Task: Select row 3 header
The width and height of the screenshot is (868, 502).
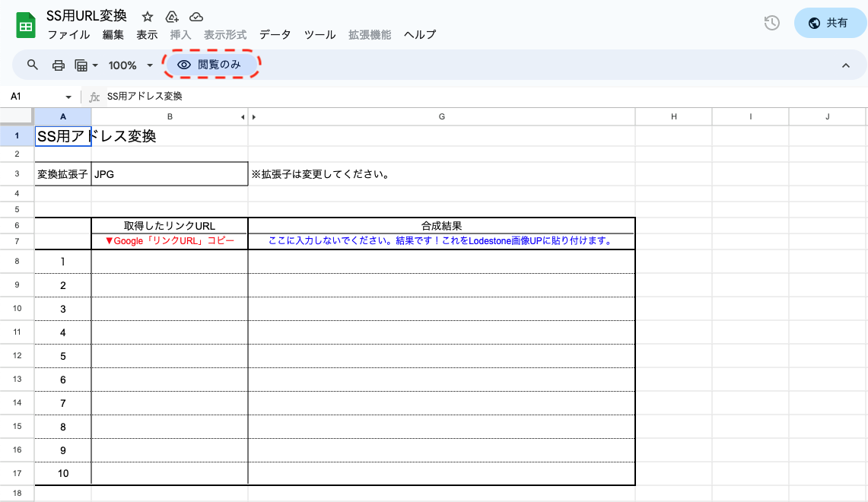Action: click(17, 173)
